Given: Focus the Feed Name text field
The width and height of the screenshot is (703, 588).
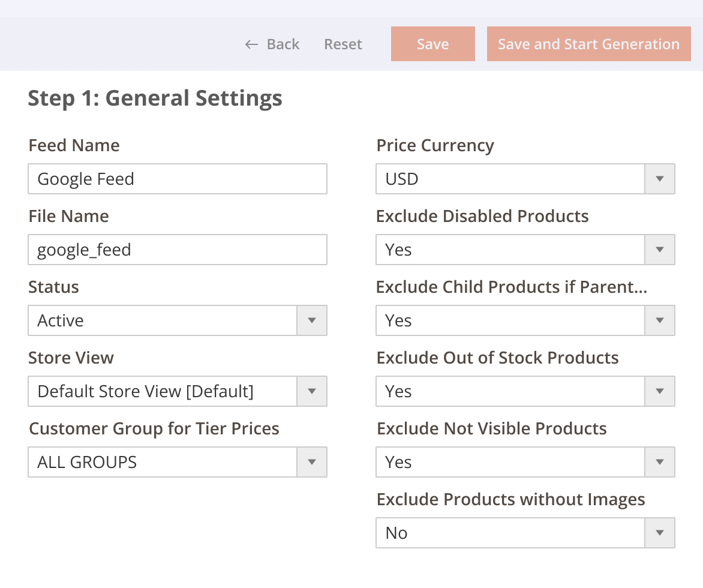Looking at the screenshot, I should point(178,179).
